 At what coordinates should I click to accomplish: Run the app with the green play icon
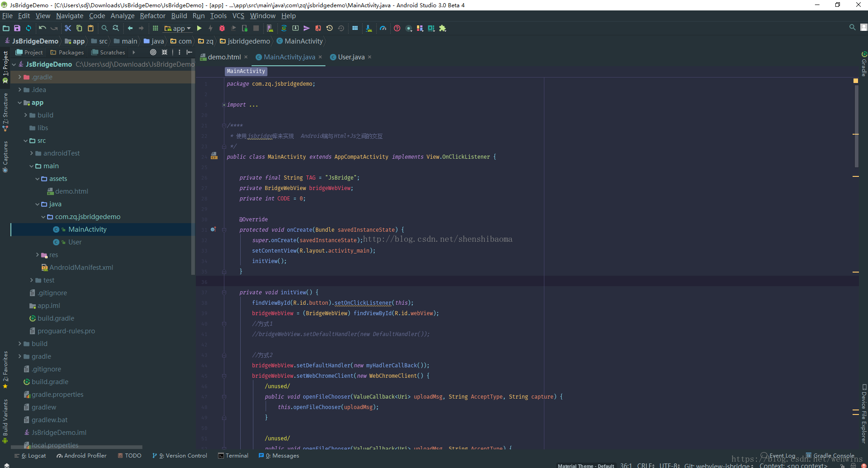coord(199,28)
